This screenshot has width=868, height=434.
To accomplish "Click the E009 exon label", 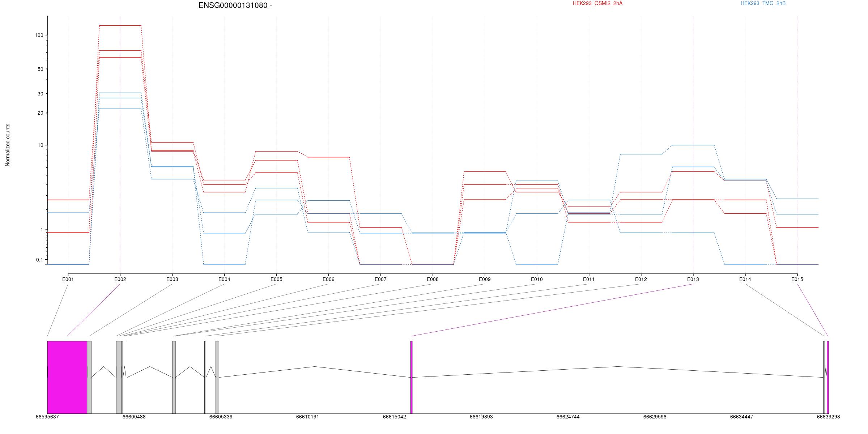I will [x=485, y=279].
